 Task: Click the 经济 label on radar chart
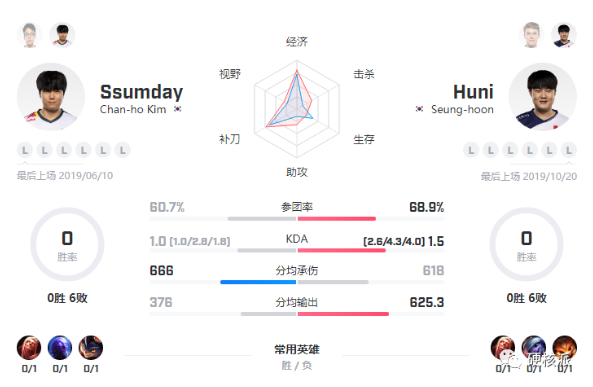tap(297, 41)
